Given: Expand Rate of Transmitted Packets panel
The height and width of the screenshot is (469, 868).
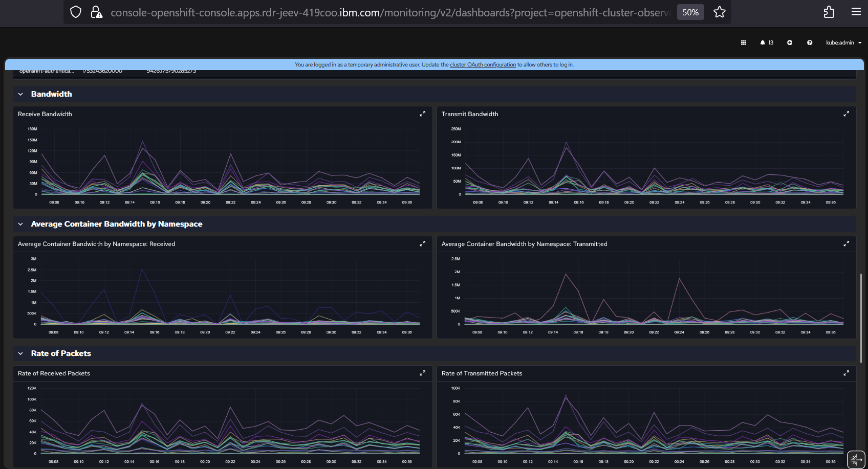Looking at the screenshot, I should 846,373.
